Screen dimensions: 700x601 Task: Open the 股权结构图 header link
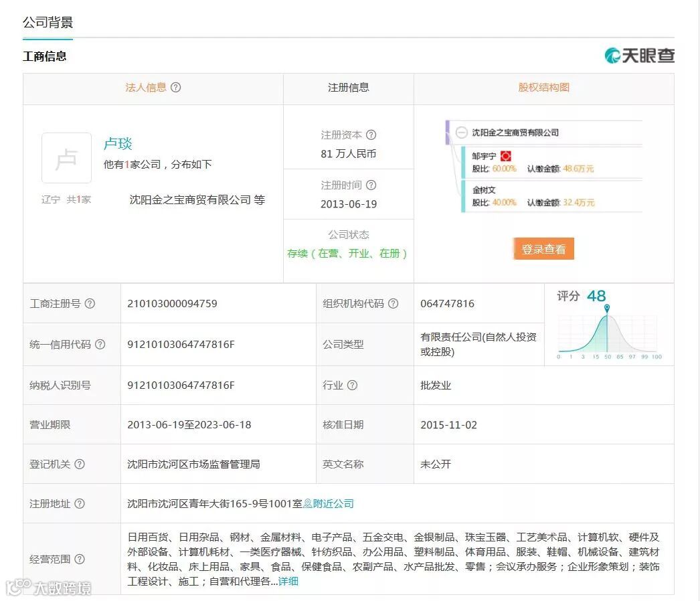pyautogui.click(x=544, y=88)
